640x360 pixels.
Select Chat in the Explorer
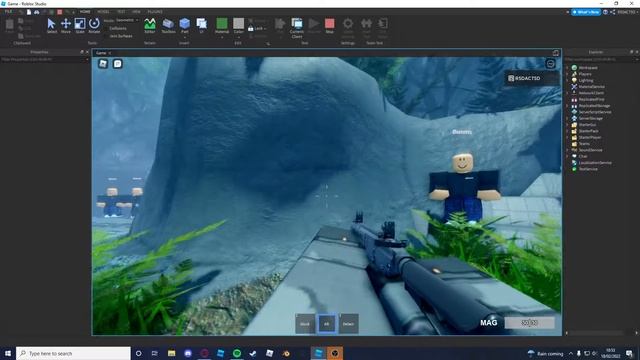(582, 156)
